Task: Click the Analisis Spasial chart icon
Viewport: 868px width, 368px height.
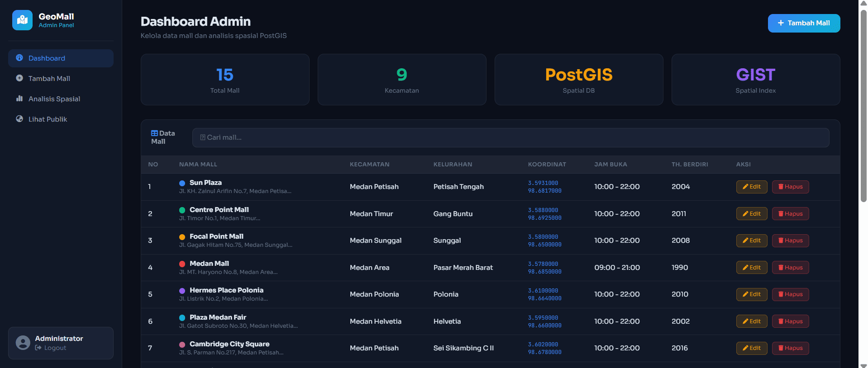Action: [x=19, y=99]
